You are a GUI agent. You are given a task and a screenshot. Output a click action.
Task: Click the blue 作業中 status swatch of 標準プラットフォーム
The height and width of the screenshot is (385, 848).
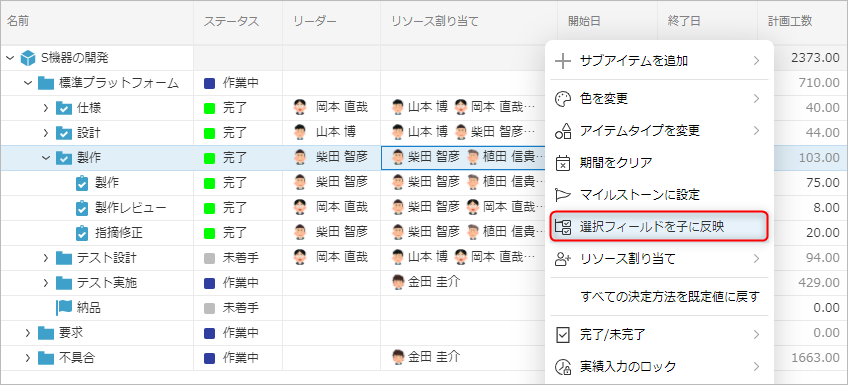click(x=209, y=84)
